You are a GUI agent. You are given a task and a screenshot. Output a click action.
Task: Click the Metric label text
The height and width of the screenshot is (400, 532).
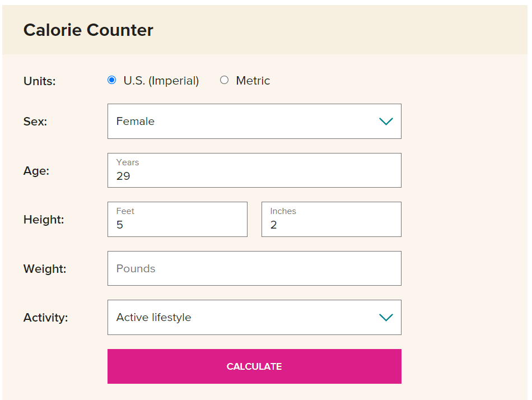coord(253,81)
